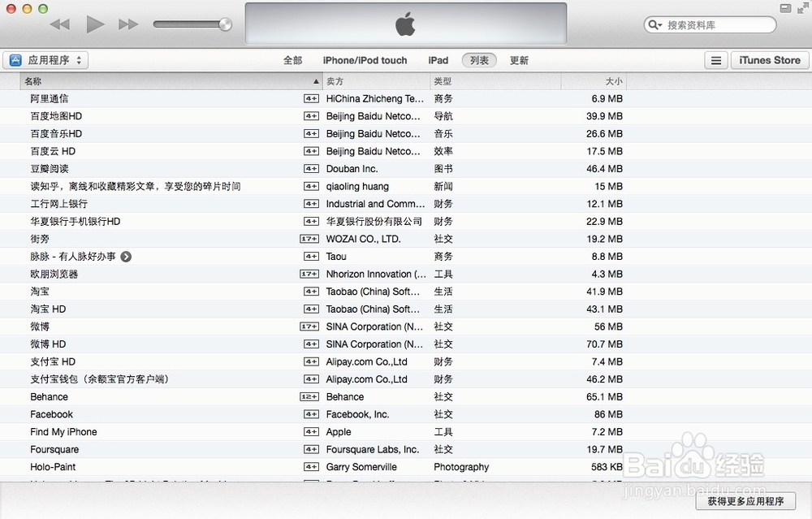Click the rewind previous track button
This screenshot has height=519, width=812.
(x=60, y=24)
